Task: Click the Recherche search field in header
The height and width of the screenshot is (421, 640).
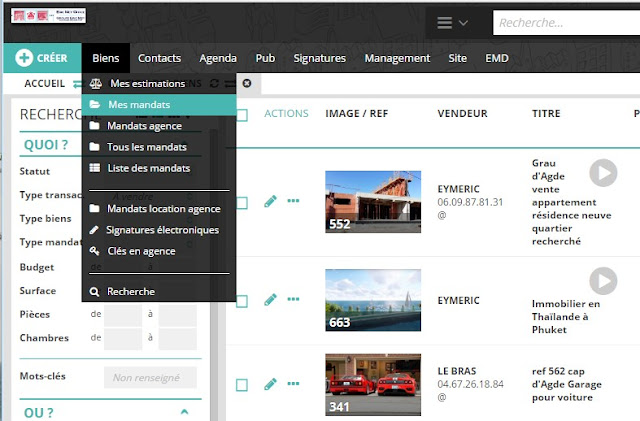Action: (x=567, y=23)
